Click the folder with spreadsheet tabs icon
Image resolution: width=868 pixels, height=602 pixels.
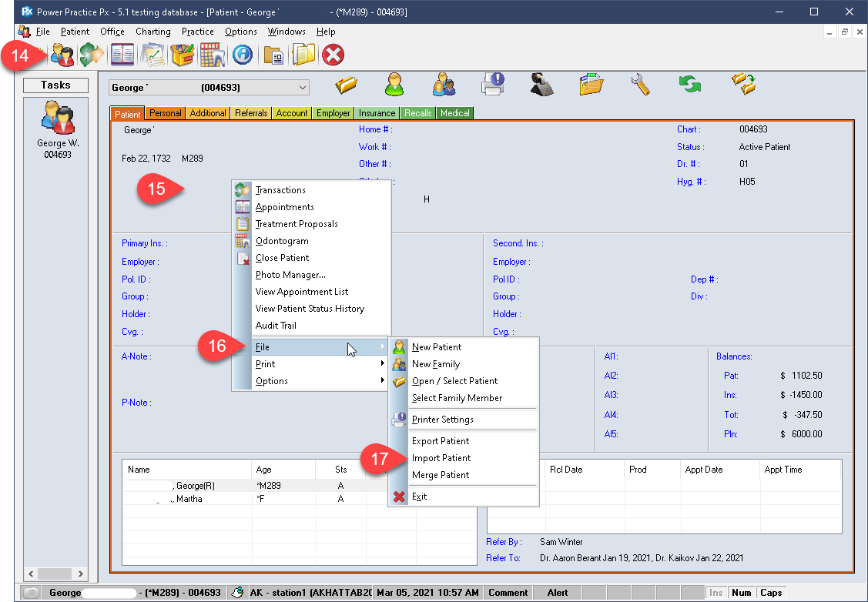(x=591, y=85)
